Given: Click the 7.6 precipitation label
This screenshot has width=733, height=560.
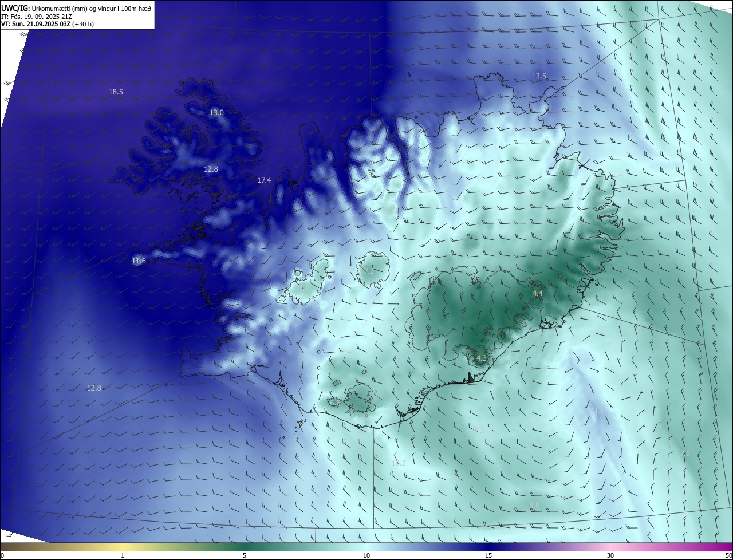Looking at the screenshot, I should [x=685, y=453].
